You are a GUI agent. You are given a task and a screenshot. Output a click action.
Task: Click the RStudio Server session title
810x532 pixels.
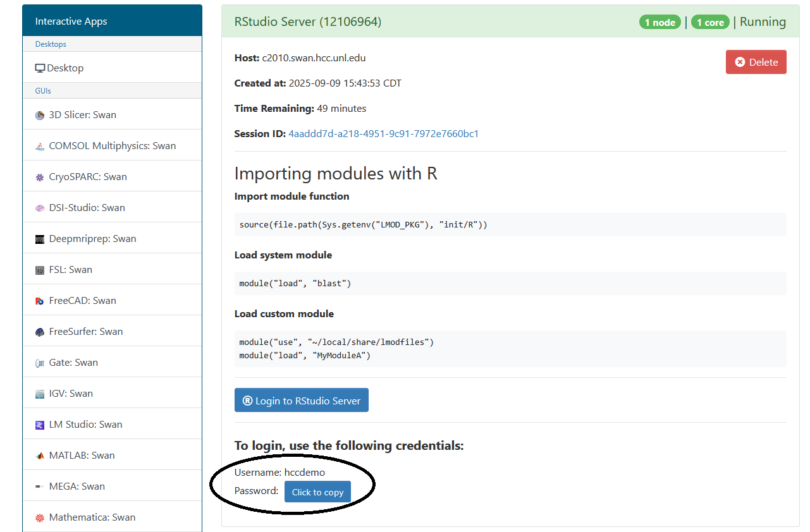coord(307,21)
